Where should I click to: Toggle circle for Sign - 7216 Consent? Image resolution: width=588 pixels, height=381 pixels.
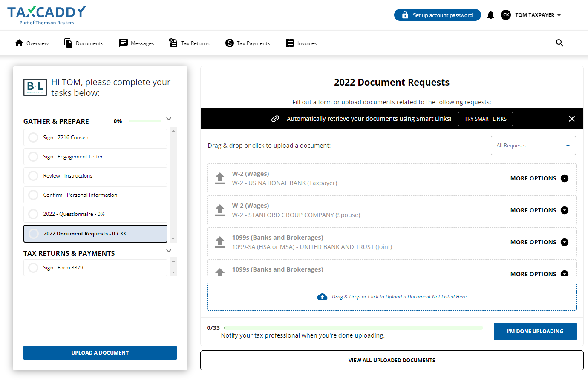33,138
